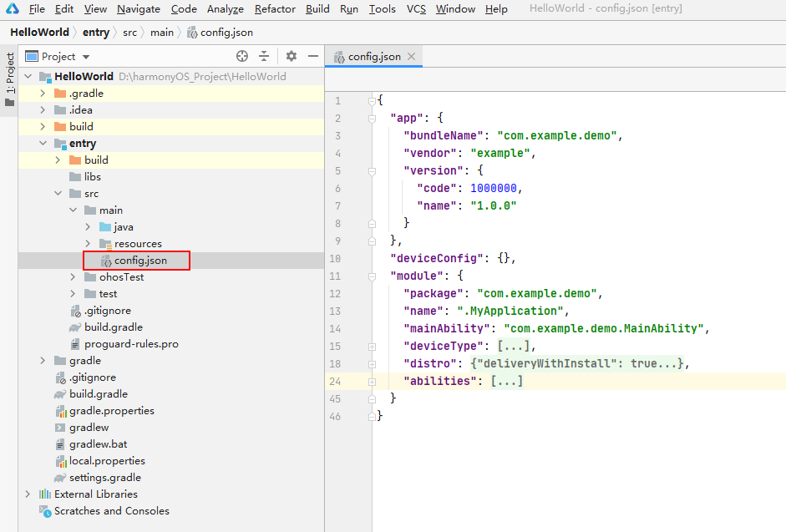Fold the version block at line 5
The width and height of the screenshot is (786, 532).
[372, 170]
